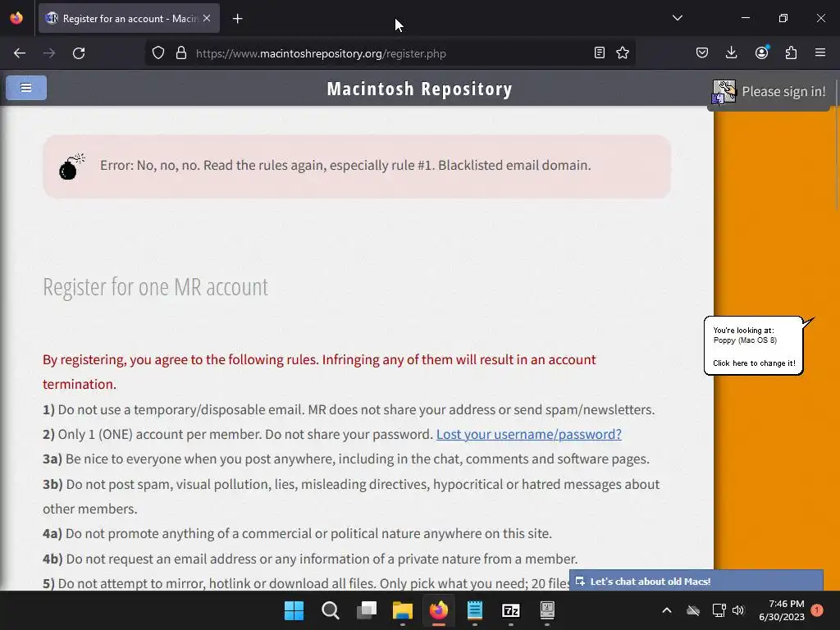
Task: Open the clock showing 7:46 PM
Action: point(782,610)
